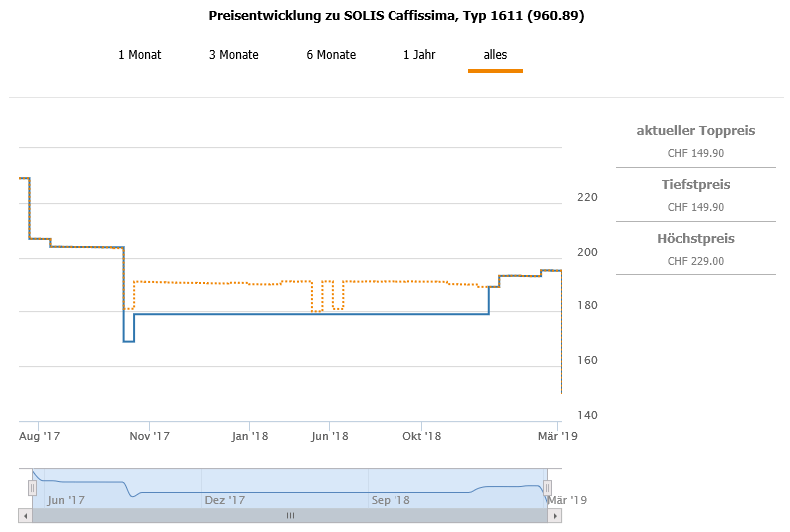Switch to the 3 Monate range

tap(233, 55)
